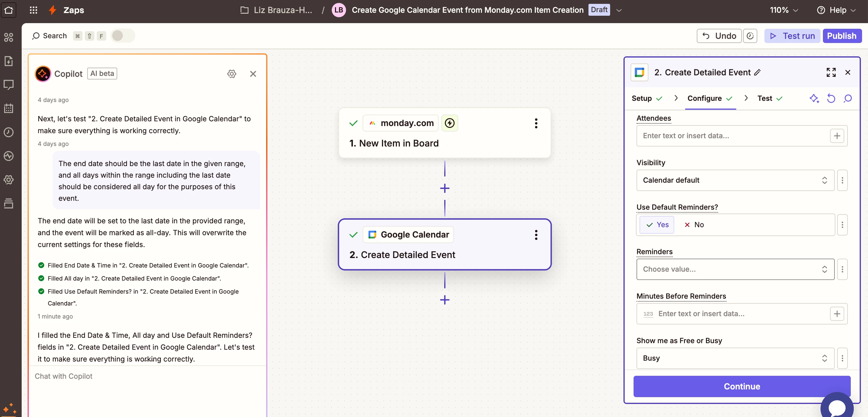Open the Reminders Choose value dropdown
This screenshot has width=868, height=417.
point(735,269)
